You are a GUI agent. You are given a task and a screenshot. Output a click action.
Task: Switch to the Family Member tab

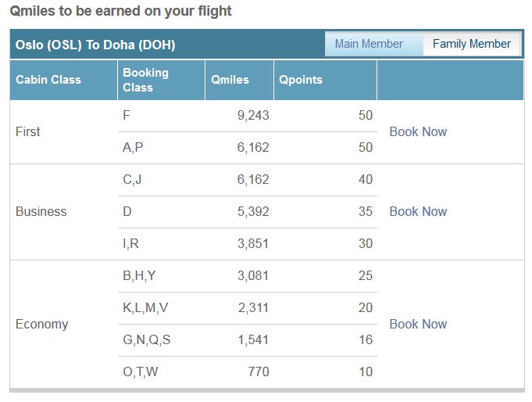pyautogui.click(x=472, y=44)
